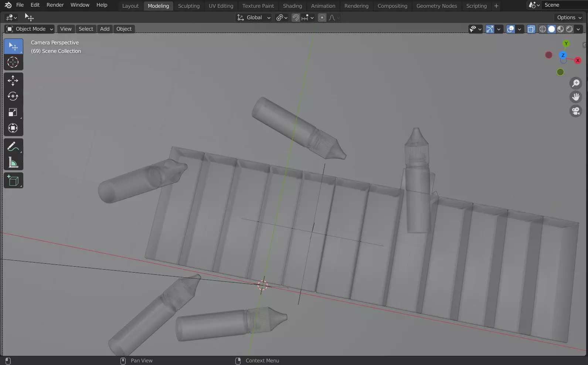
Task: Switch to the Sculpting workspace tab
Action: 188,6
